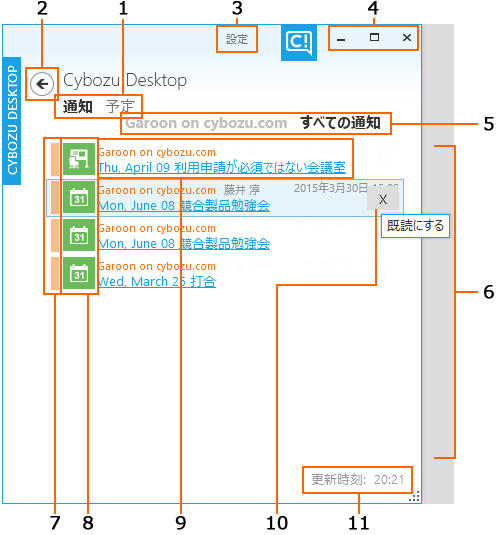The width and height of the screenshot is (496, 535).
Task: Maximize the Cybozu Desktop window
Action: 374,37
